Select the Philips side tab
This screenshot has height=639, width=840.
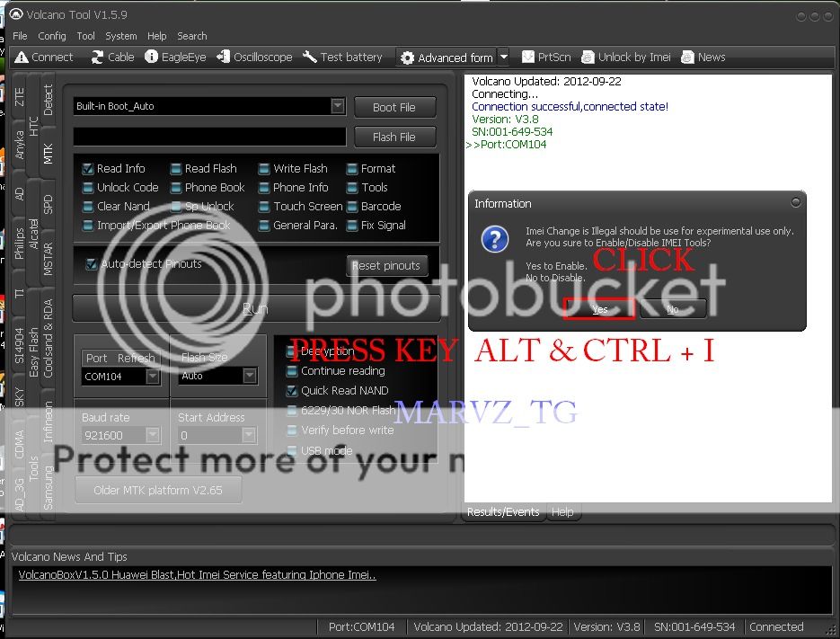click(19, 244)
